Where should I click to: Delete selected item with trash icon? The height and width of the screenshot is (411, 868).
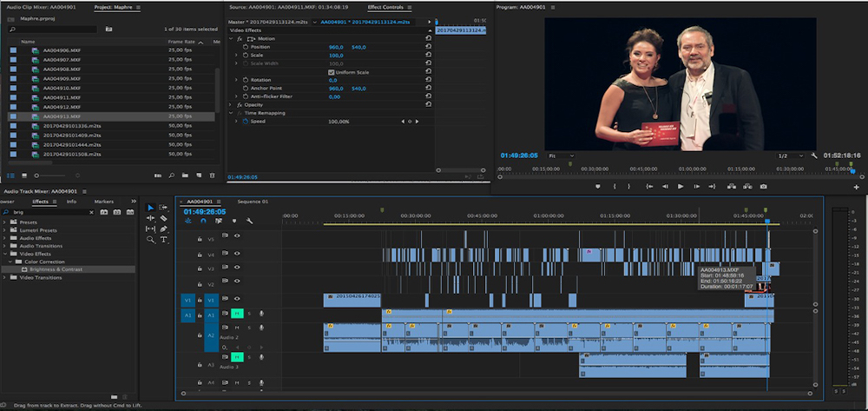212,176
